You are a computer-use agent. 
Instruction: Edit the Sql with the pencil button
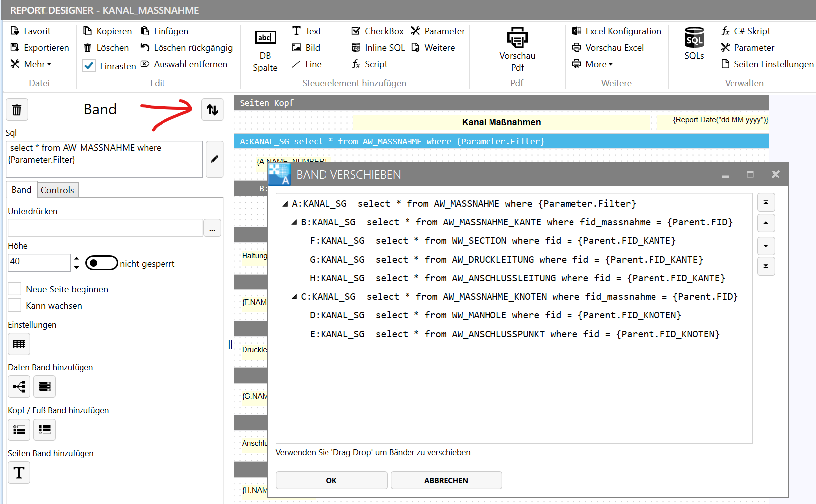tap(214, 159)
